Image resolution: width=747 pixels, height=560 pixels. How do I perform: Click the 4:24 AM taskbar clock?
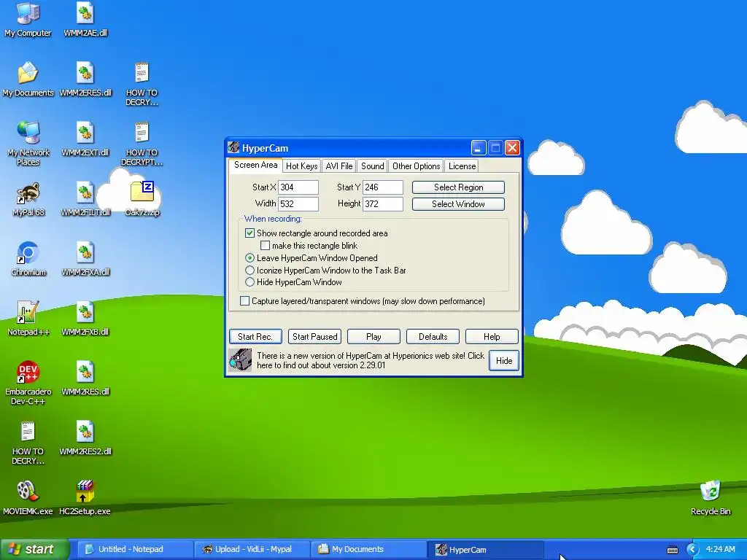720,550
